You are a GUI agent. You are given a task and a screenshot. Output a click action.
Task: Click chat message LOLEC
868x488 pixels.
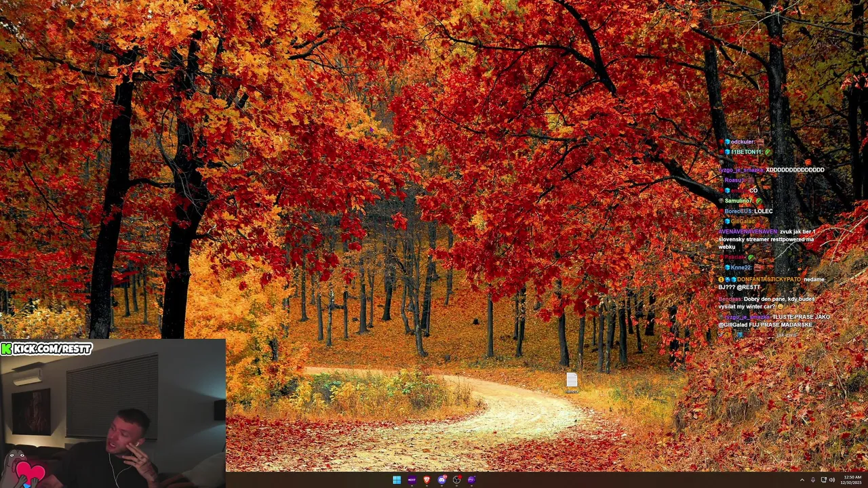coord(763,211)
